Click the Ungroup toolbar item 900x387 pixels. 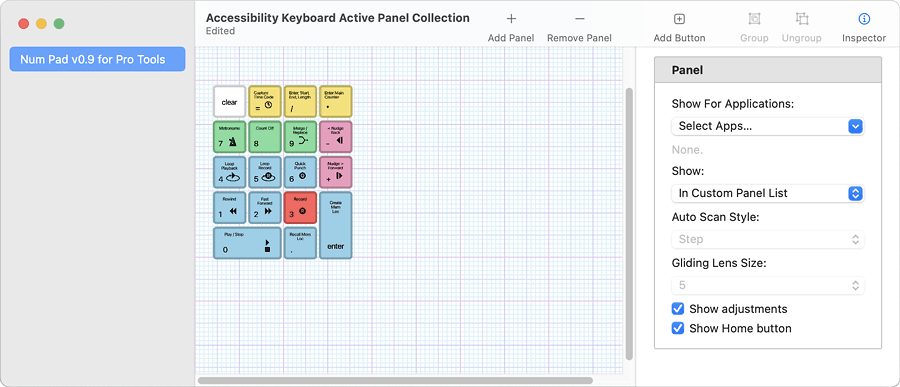pyautogui.click(x=801, y=28)
